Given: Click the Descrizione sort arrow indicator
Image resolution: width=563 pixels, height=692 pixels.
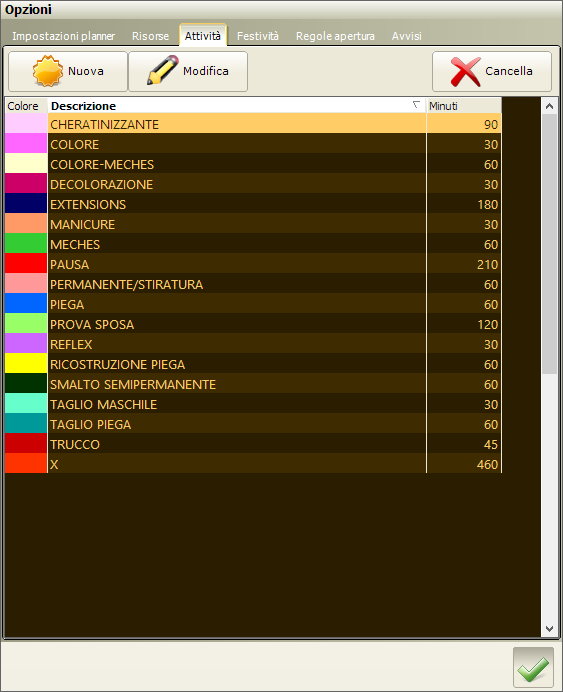Looking at the screenshot, I should click(x=416, y=105).
